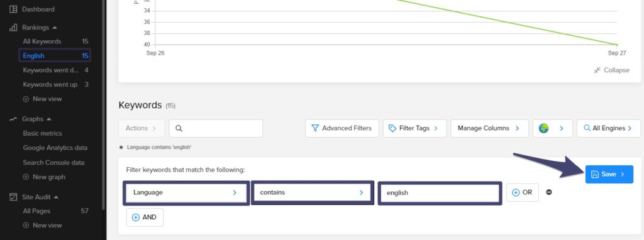This screenshot has height=240, width=644.
Task: Open the globe location dropdown
Action: pos(552,128)
